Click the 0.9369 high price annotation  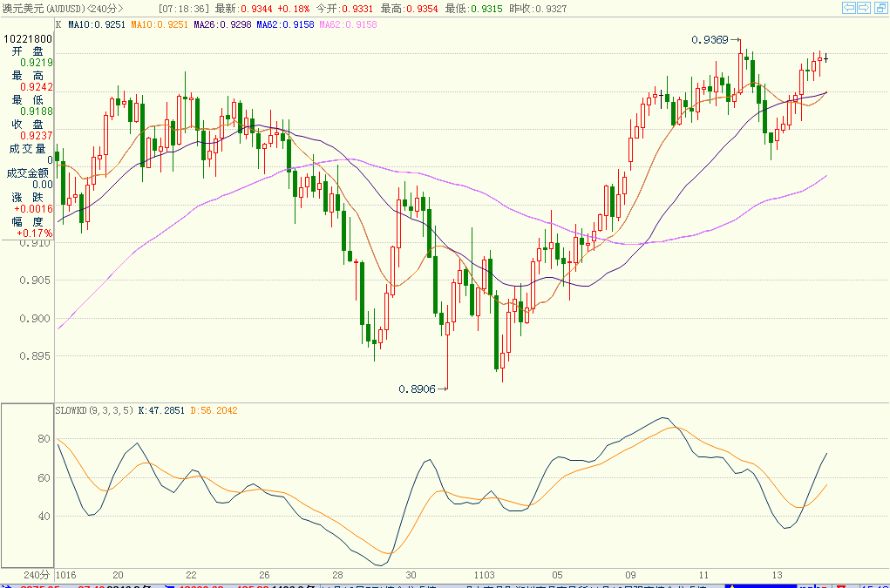click(x=710, y=40)
